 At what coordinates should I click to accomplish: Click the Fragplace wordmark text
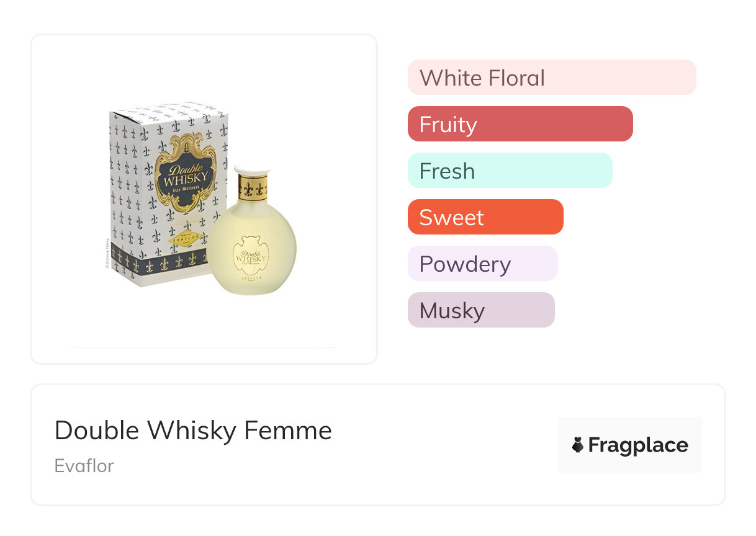pyautogui.click(x=638, y=445)
